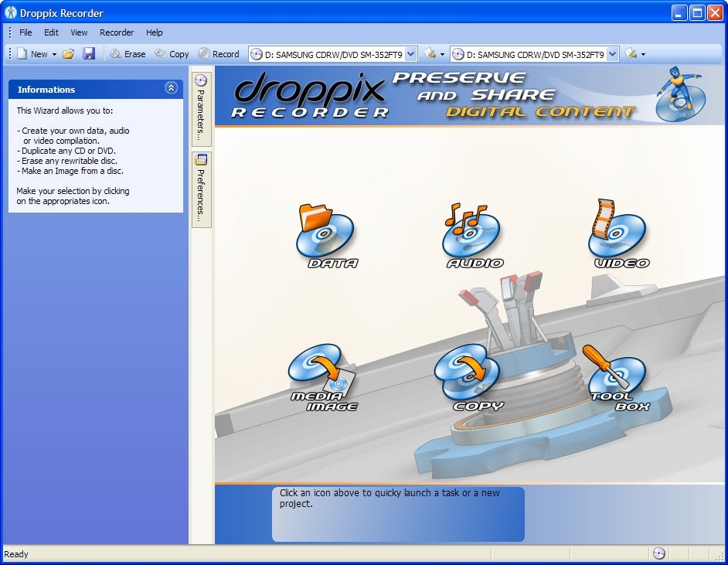This screenshot has height=565, width=728.
Task: Launch the MEDIA IMAGE task icon
Action: click(x=323, y=378)
